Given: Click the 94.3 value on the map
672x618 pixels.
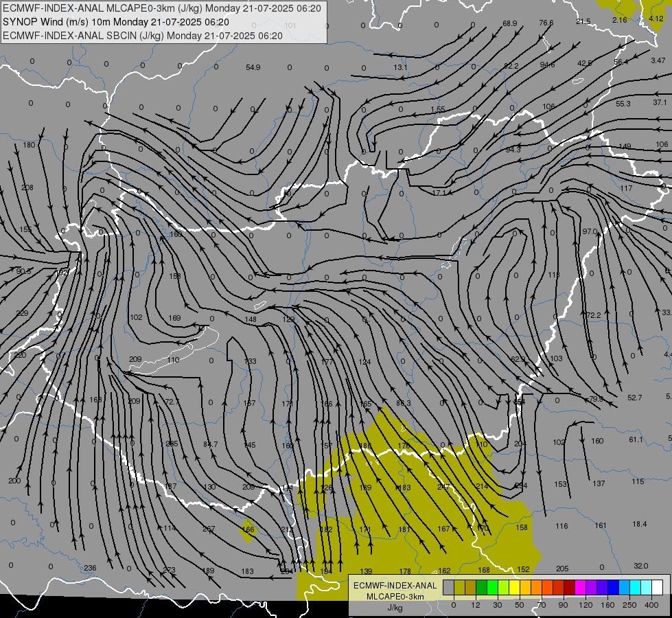Looking at the screenshot, I should click(x=513, y=150).
